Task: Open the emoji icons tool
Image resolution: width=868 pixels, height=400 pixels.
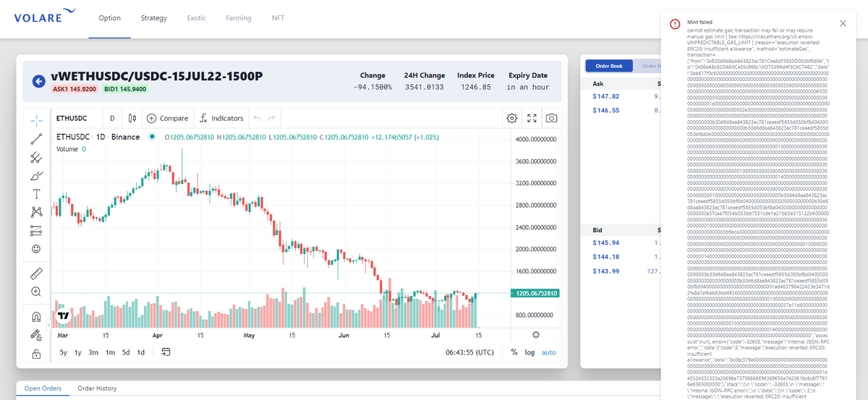Action: (36, 249)
